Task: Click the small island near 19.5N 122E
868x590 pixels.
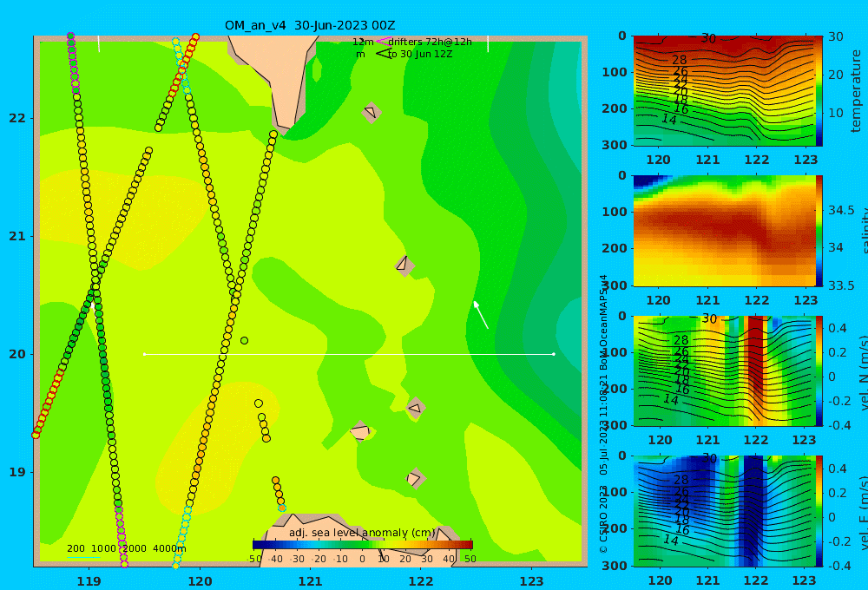Action: coord(415,409)
